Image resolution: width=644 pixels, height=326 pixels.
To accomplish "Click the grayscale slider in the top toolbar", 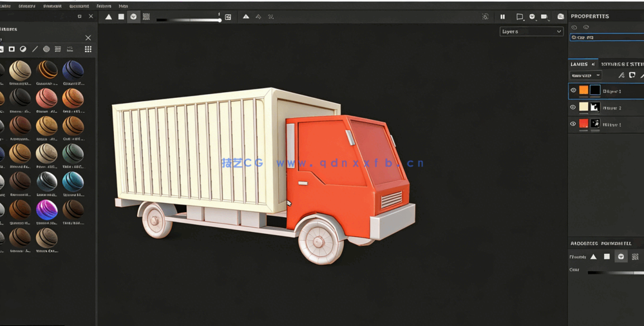I will click(188, 20).
